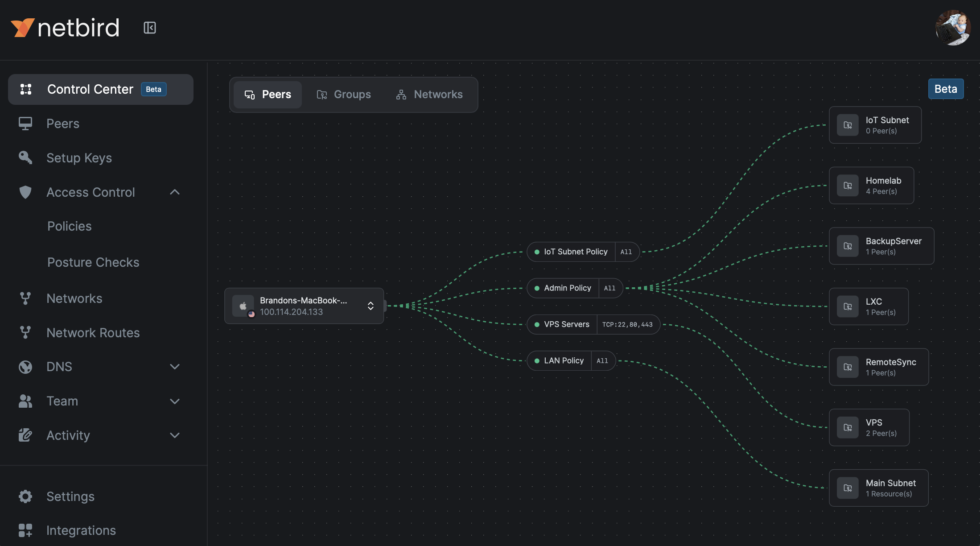Click the Networks node icon in sidebar
This screenshot has width=980, height=546.
pyautogui.click(x=25, y=298)
